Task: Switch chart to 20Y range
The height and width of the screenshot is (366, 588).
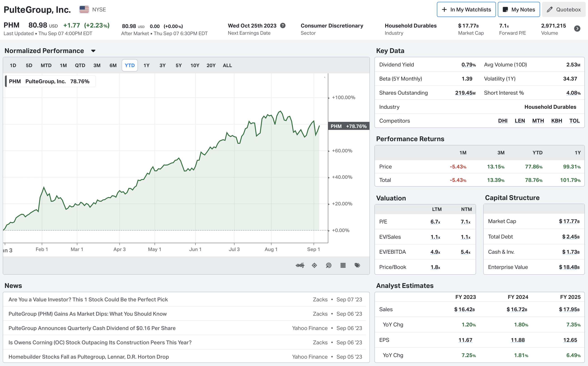Action: coord(211,65)
